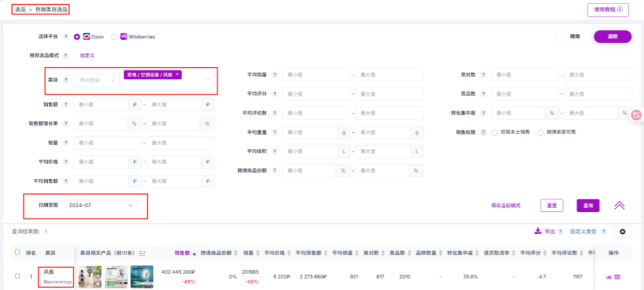The image size is (644, 290).
Task: Open the 日期范围 2024-07 dropdown
Action: click(100, 205)
